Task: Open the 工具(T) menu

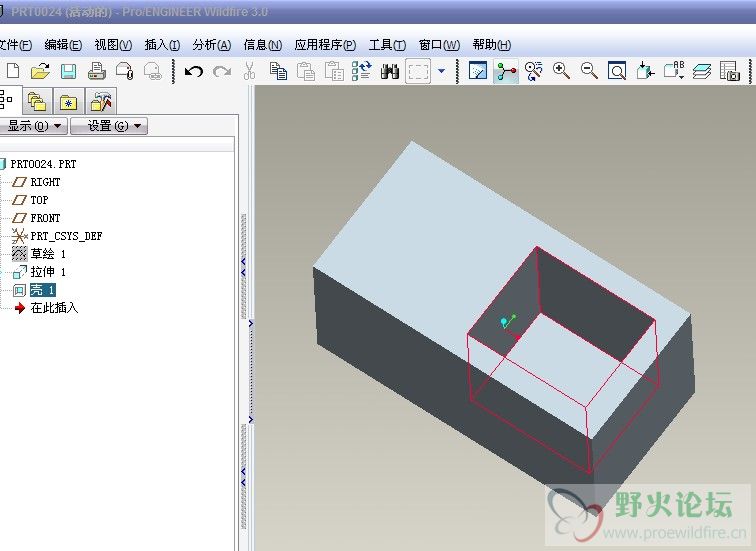Action: click(x=387, y=45)
